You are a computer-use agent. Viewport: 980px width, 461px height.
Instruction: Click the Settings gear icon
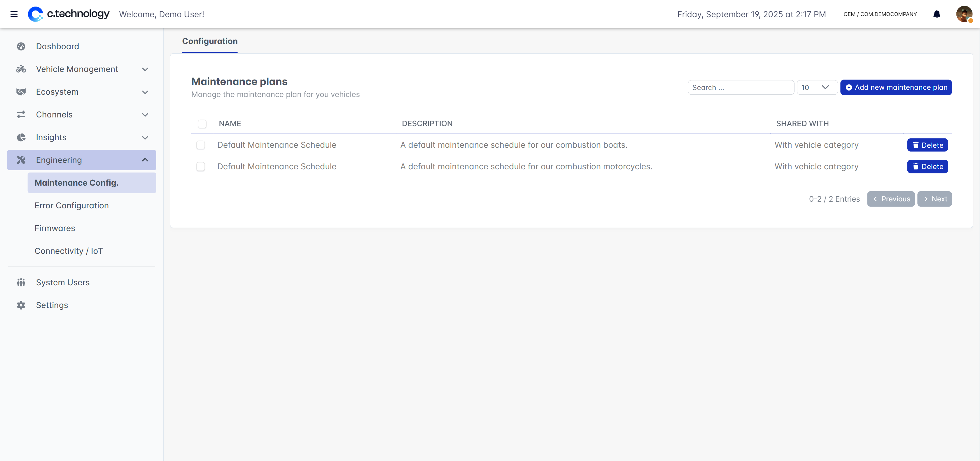pos(21,305)
